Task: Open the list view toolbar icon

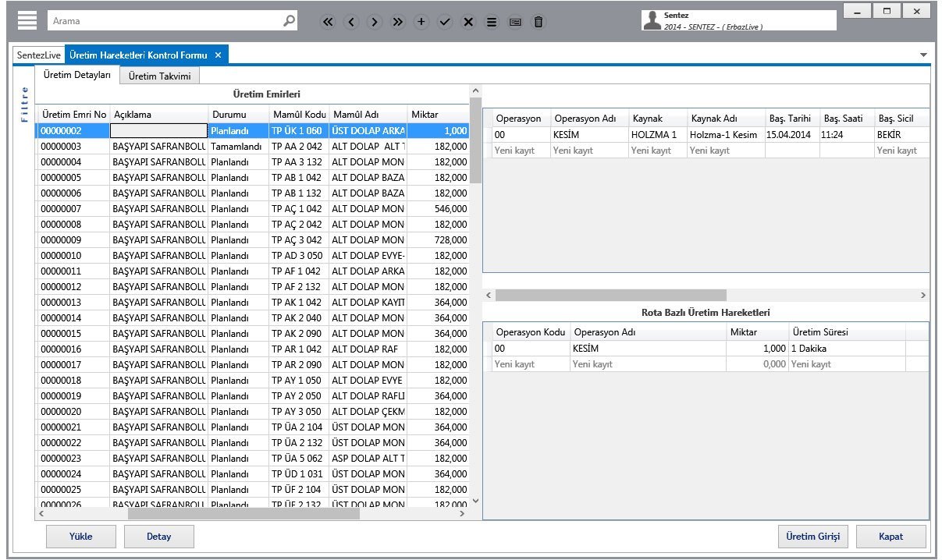Action: 492,22
